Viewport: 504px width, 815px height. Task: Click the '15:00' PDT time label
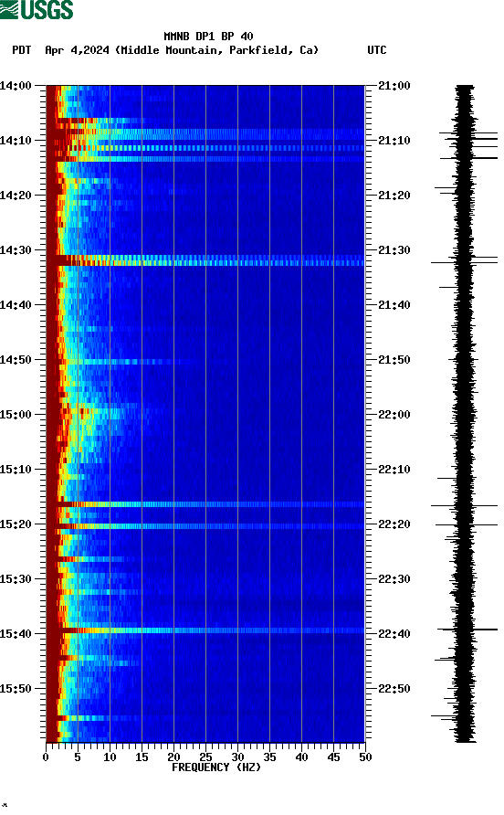[x=16, y=415]
